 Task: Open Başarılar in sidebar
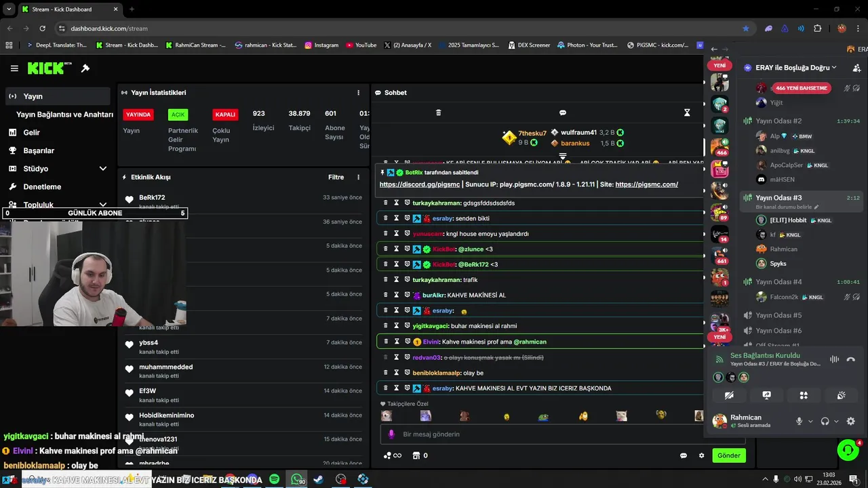click(39, 150)
